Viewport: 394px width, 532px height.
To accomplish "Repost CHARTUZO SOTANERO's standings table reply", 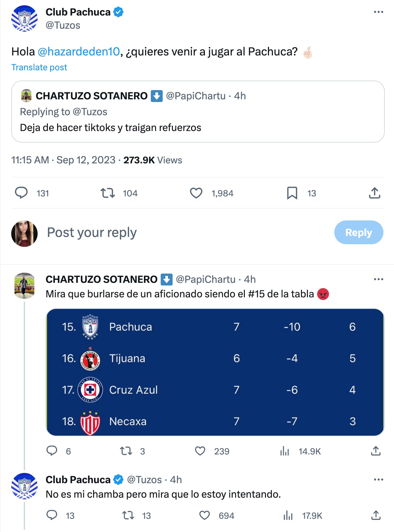I will click(126, 451).
